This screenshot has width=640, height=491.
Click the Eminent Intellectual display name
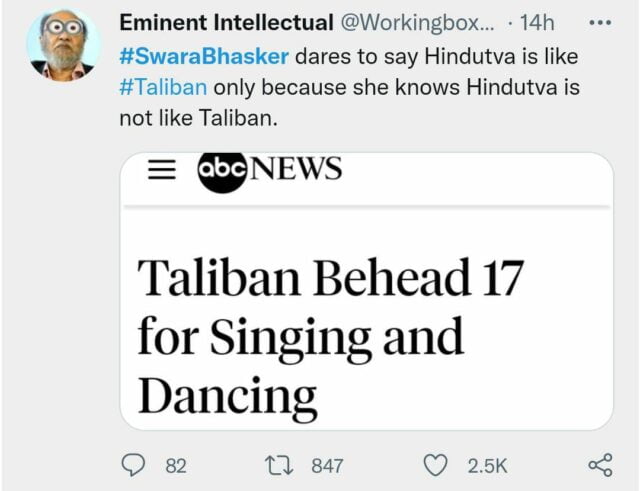(226, 22)
